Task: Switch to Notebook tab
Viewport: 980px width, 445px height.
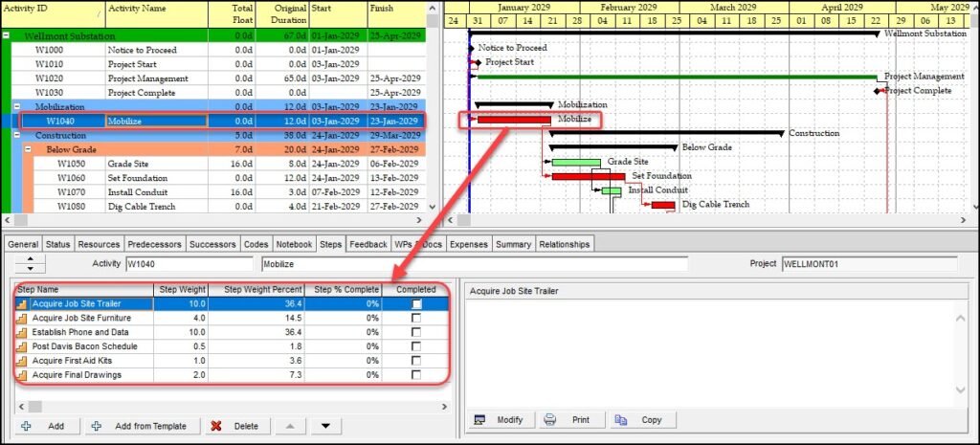Action: [x=294, y=244]
